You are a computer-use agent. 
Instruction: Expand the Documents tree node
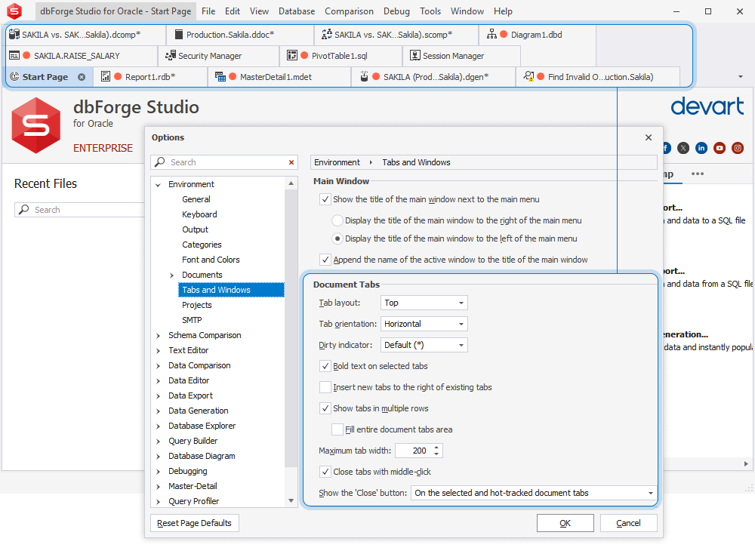click(x=172, y=275)
